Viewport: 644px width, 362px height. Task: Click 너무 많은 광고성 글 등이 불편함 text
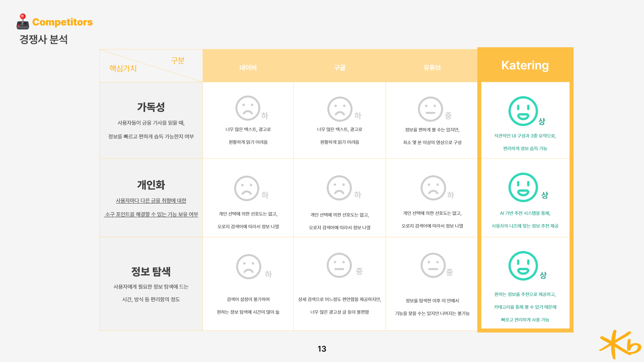(339, 312)
